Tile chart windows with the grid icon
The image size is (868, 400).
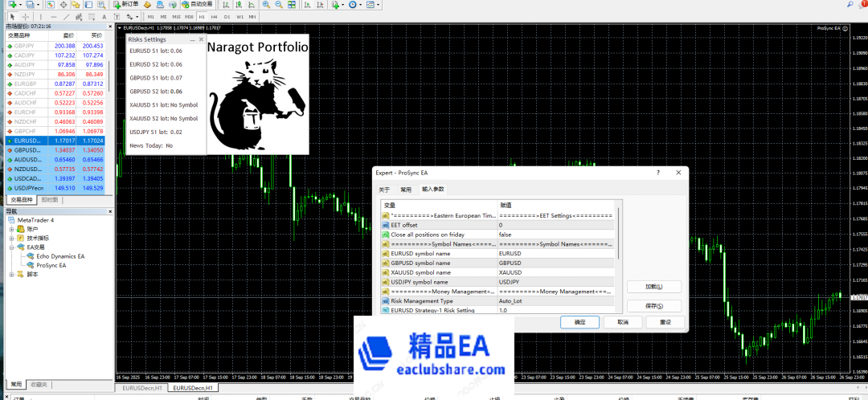coord(292,5)
